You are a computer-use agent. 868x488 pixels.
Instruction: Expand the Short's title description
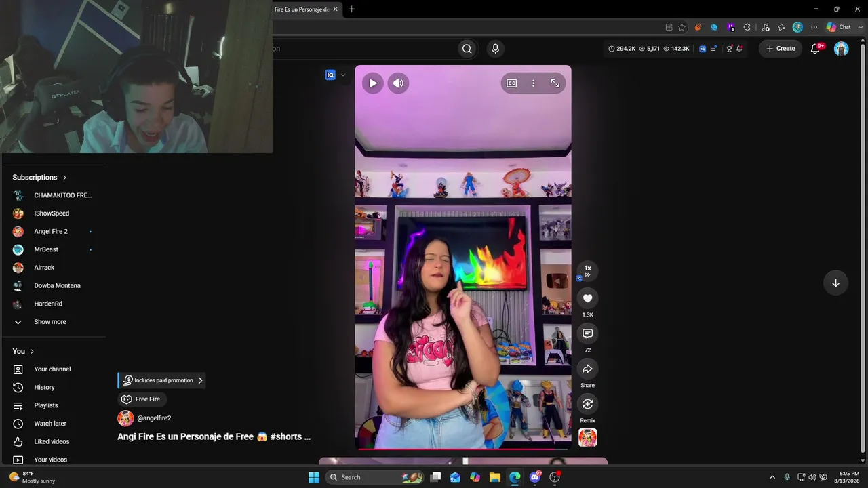click(214, 437)
